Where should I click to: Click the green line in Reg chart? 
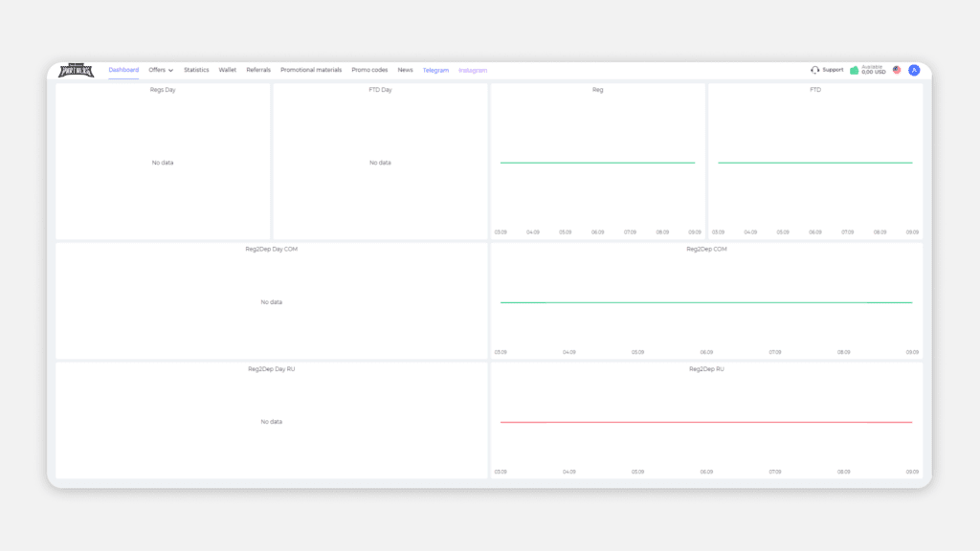597,163
